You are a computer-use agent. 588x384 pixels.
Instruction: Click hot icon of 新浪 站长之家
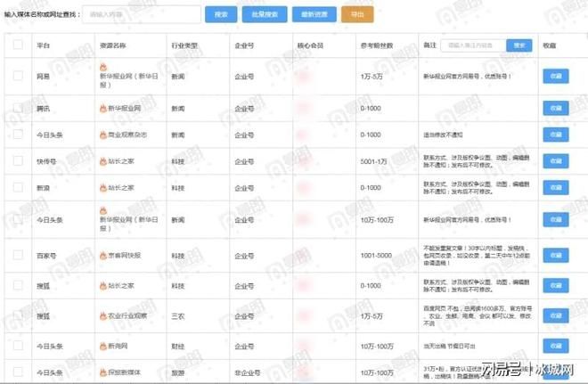[x=103, y=187]
